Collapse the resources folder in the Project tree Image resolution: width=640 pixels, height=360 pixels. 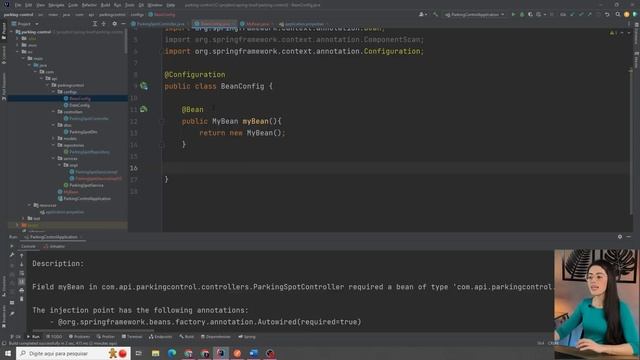pyautogui.click(x=30, y=205)
